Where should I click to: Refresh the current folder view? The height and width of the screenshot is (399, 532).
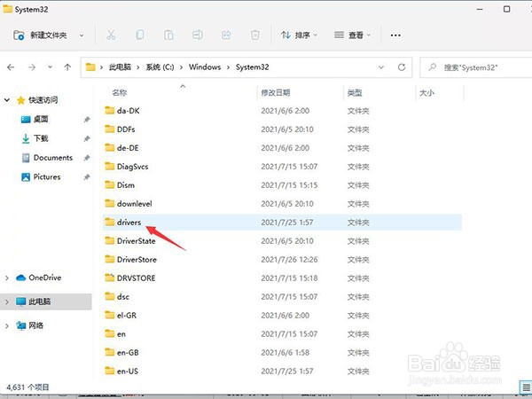click(402, 67)
